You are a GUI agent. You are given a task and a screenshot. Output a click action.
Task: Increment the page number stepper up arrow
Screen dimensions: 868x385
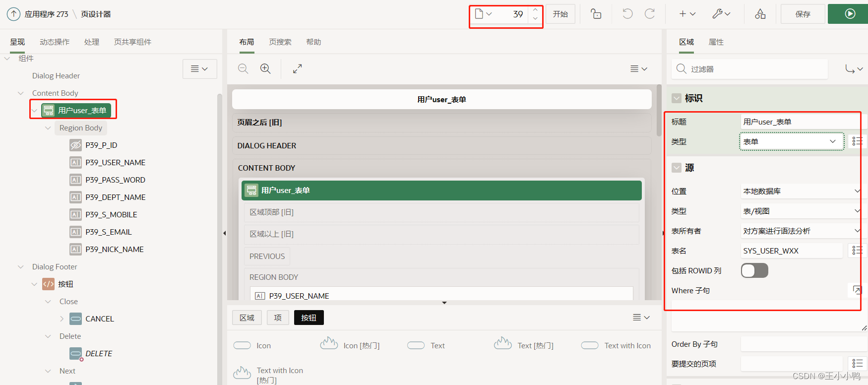(535, 10)
